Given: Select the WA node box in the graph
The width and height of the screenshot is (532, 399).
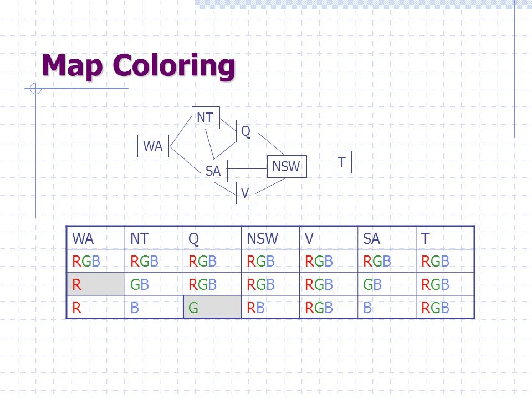Looking at the screenshot, I should tap(153, 146).
